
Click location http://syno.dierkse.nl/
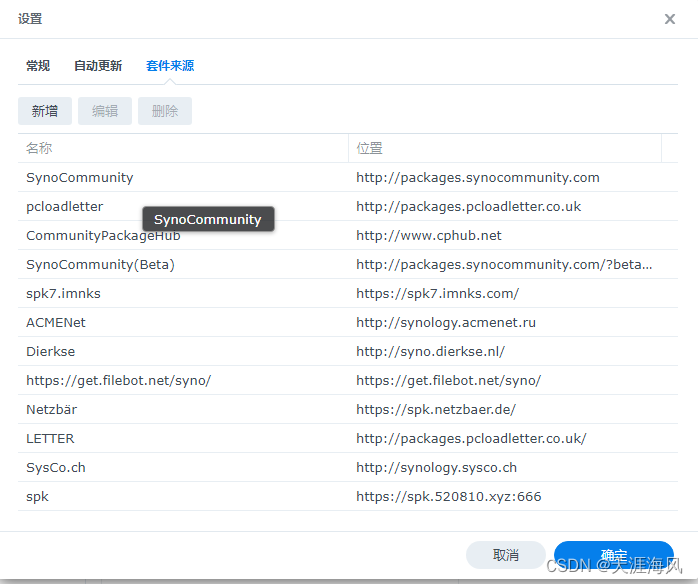[430, 352]
